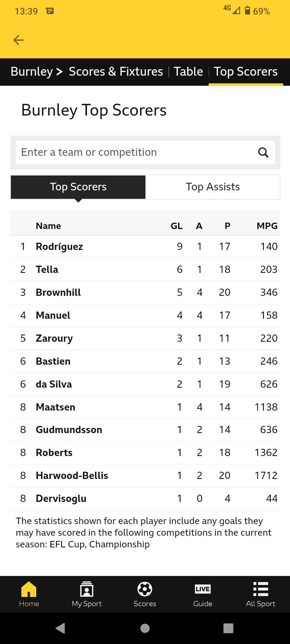The width and height of the screenshot is (290, 644).
Task: Tap the search magnifier icon
Action: pos(263,153)
